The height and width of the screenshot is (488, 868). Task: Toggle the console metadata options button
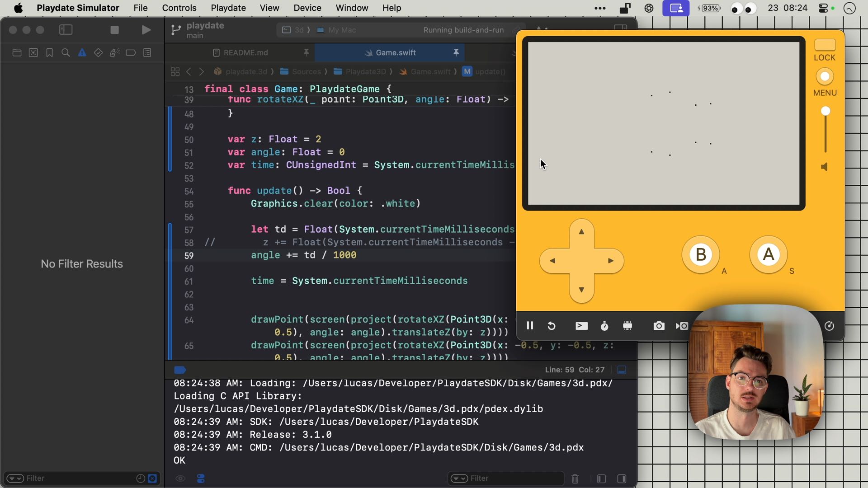(201, 479)
